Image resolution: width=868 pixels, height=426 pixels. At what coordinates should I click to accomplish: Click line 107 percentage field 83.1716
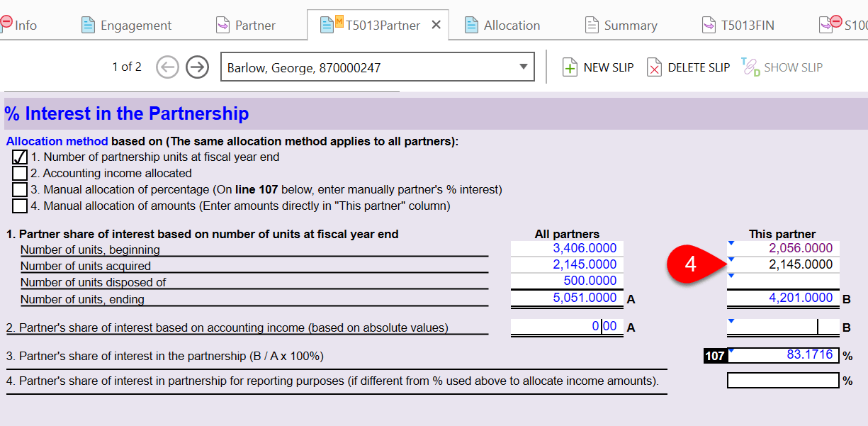(x=783, y=355)
